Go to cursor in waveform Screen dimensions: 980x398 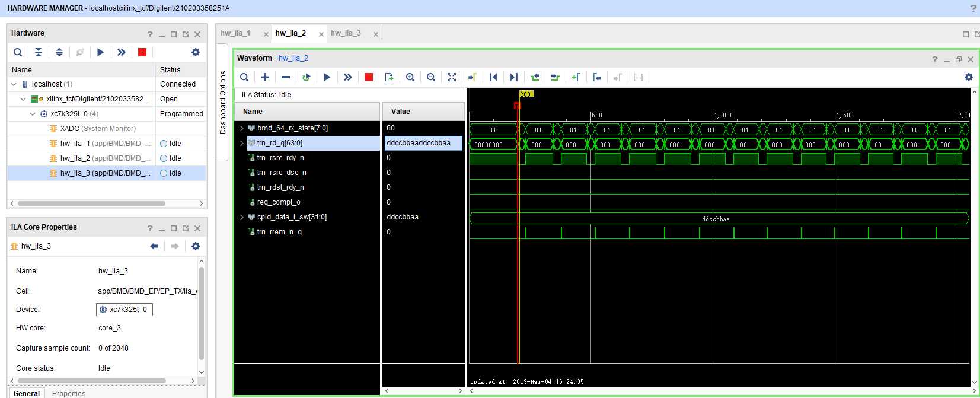473,77
